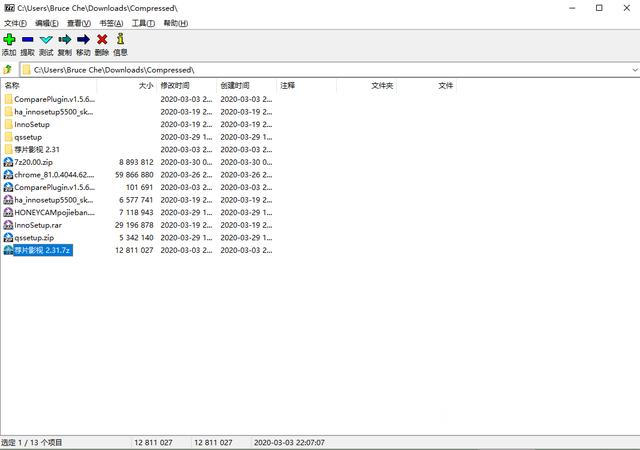Open the File (文件) menu
640x450 pixels.
[15, 23]
